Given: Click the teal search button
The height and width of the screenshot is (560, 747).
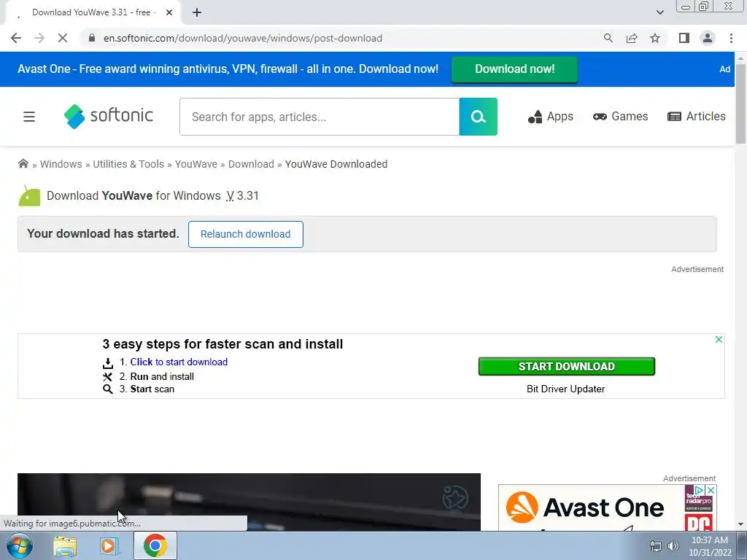Looking at the screenshot, I should click(x=479, y=117).
